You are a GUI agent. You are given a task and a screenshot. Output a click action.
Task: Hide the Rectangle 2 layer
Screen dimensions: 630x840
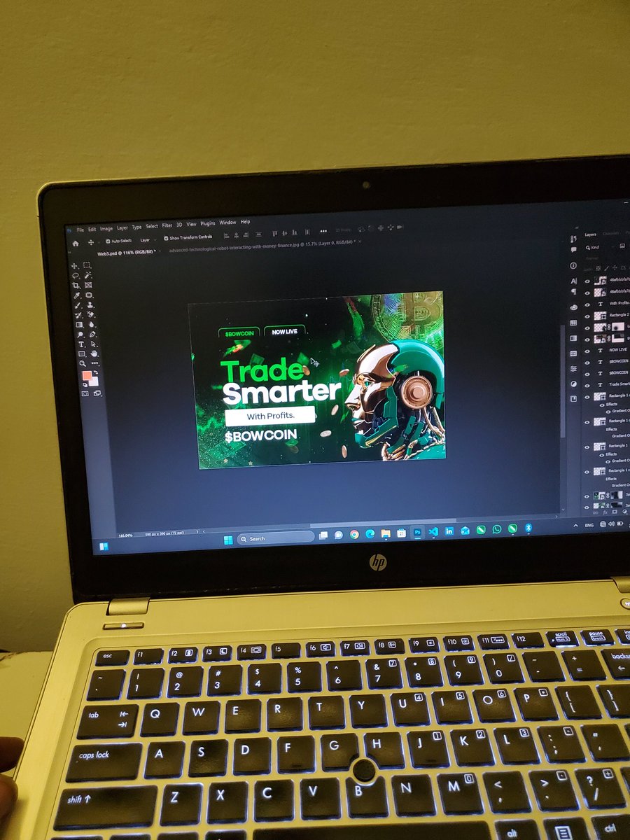click(587, 316)
